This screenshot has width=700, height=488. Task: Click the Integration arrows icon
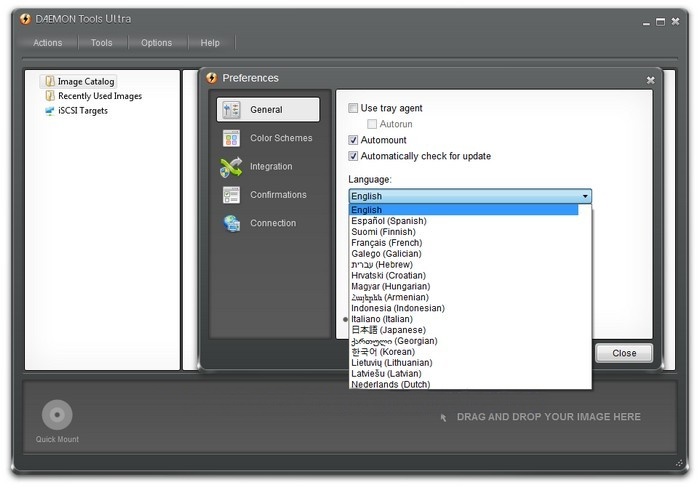tap(231, 167)
